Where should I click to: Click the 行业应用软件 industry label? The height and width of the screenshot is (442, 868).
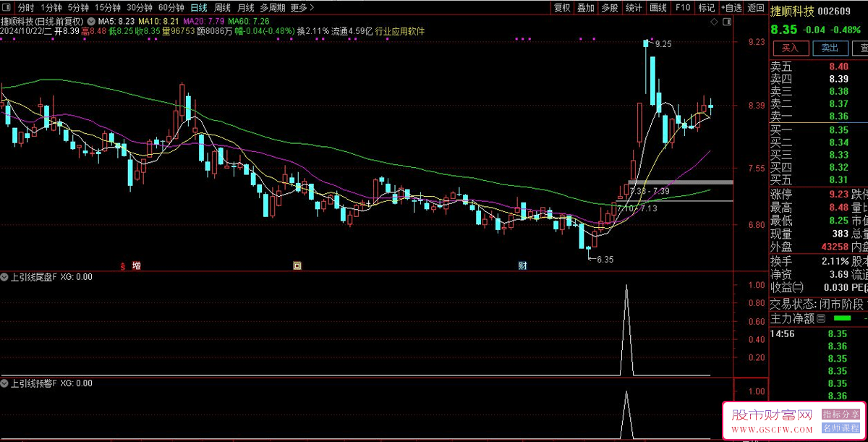coord(400,32)
